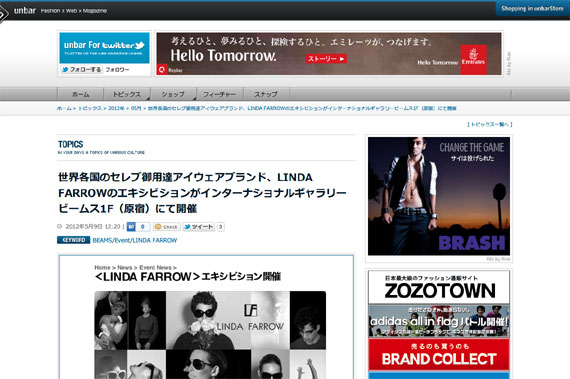This screenshot has height=379, width=570.
Task: Click the tweet count bubble
Action: tap(220, 227)
